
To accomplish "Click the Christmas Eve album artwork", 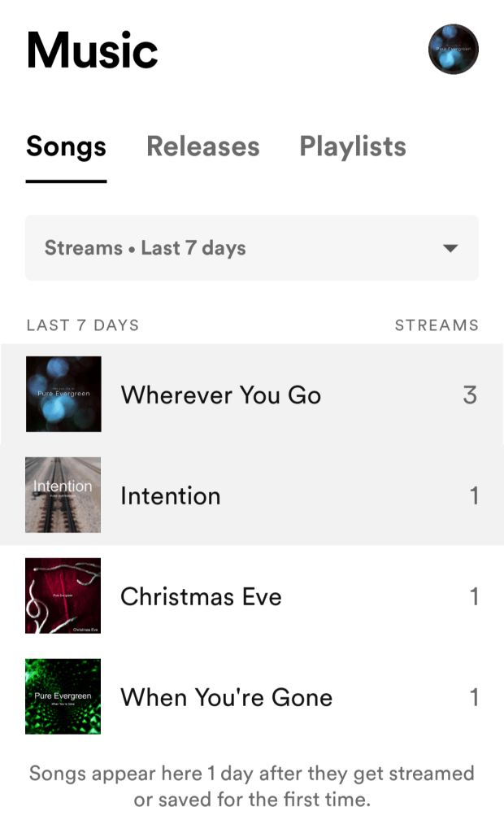I will click(x=63, y=596).
